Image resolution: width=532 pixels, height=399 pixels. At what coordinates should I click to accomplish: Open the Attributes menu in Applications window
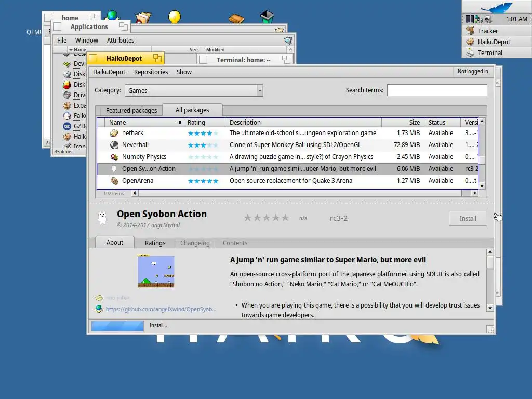(x=121, y=40)
